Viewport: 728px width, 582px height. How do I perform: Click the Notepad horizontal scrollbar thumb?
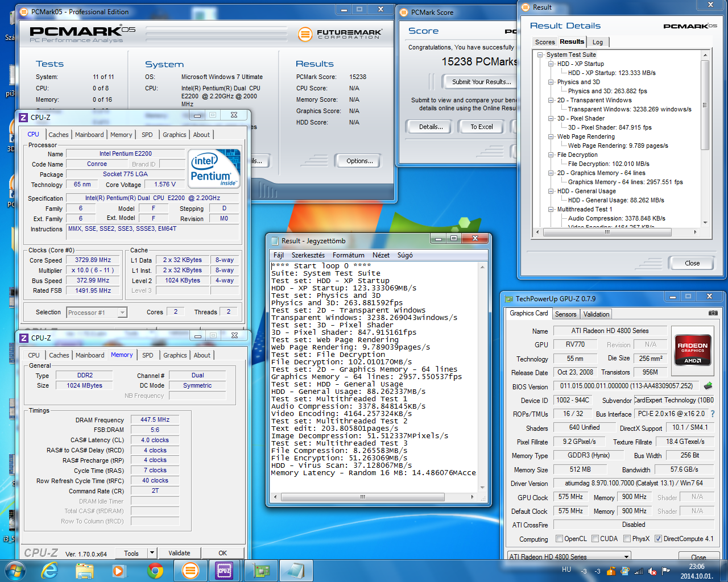click(x=362, y=497)
